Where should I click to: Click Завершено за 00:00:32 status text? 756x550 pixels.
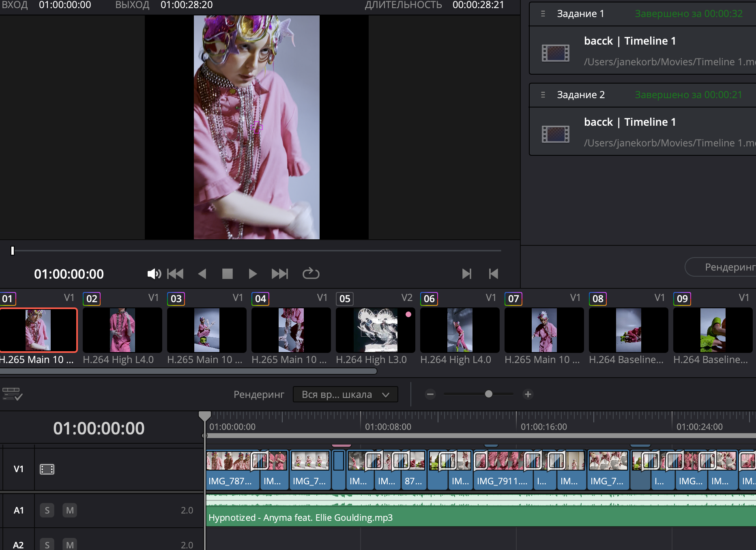tap(689, 14)
